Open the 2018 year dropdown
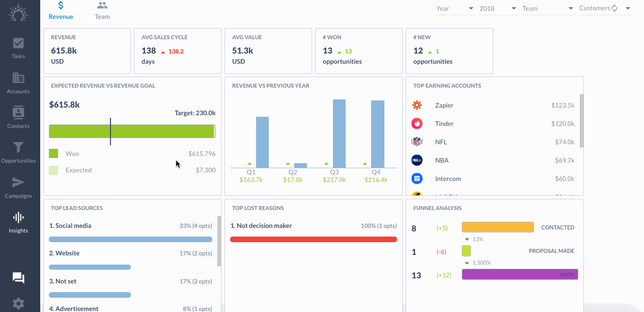The width and height of the screenshot is (644, 312). (498, 9)
